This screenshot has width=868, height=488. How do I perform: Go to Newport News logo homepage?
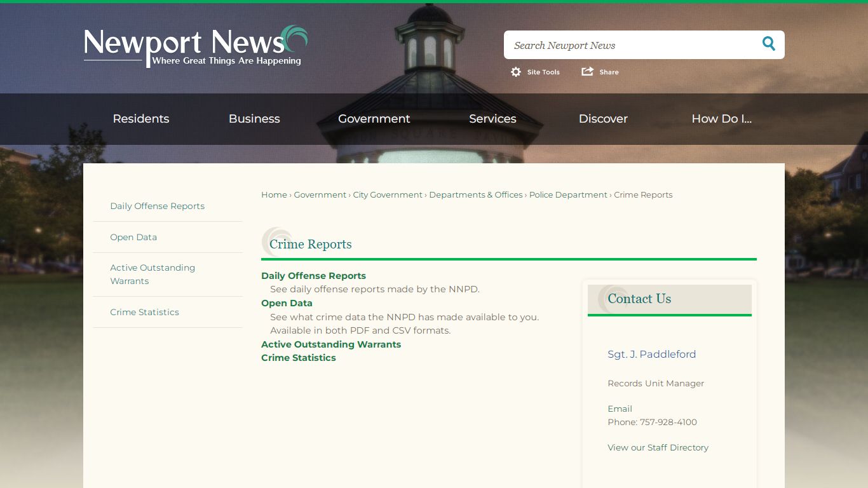pyautogui.click(x=196, y=46)
